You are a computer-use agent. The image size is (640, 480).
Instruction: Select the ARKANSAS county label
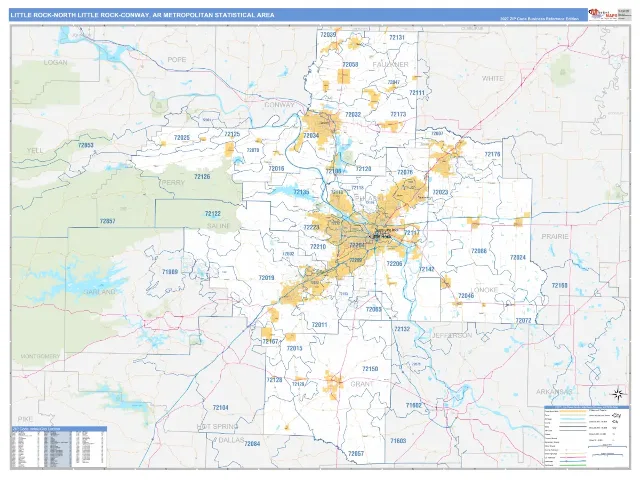pyautogui.click(x=554, y=392)
